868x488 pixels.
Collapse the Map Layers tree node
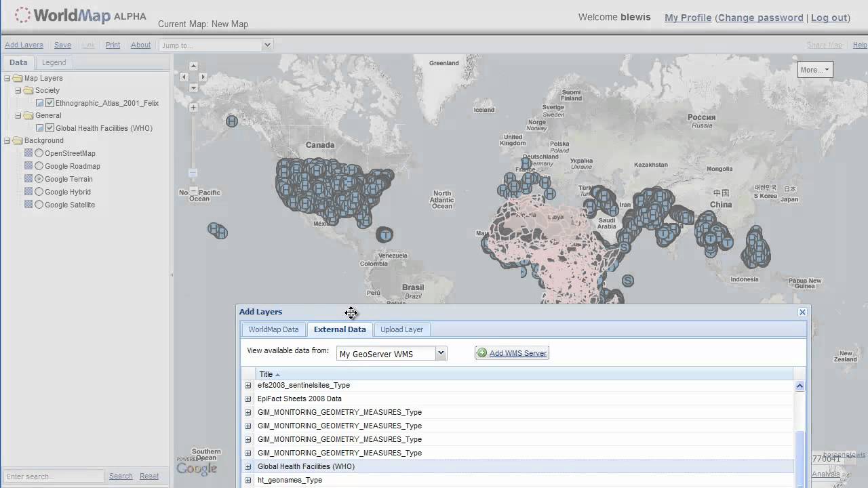(x=7, y=78)
